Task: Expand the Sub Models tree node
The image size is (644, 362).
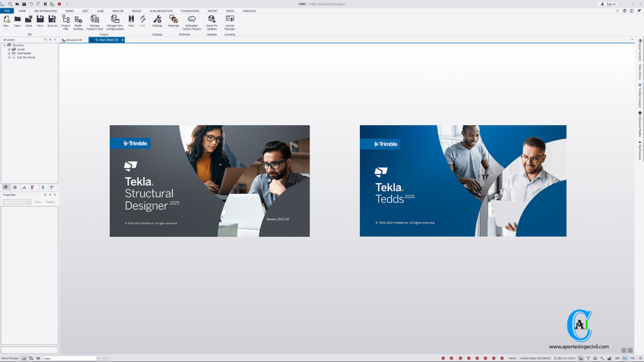Action: [x=9, y=54]
